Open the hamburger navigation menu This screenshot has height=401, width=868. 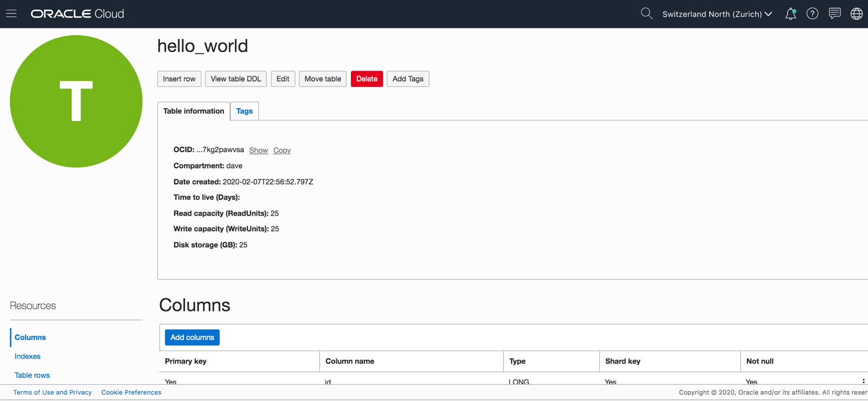[11, 14]
